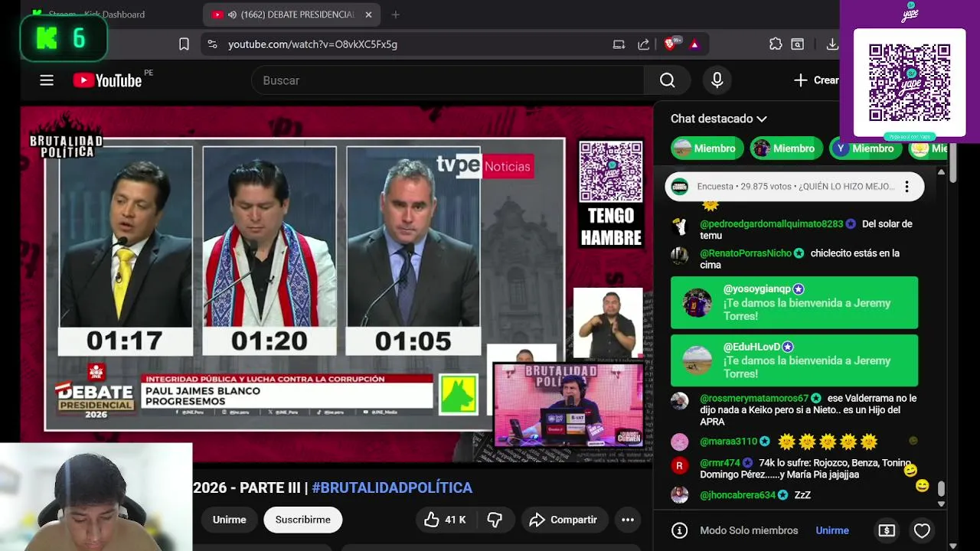Open site settings icon in address bar
Screen dimensions: 980x551
[x=213, y=44]
